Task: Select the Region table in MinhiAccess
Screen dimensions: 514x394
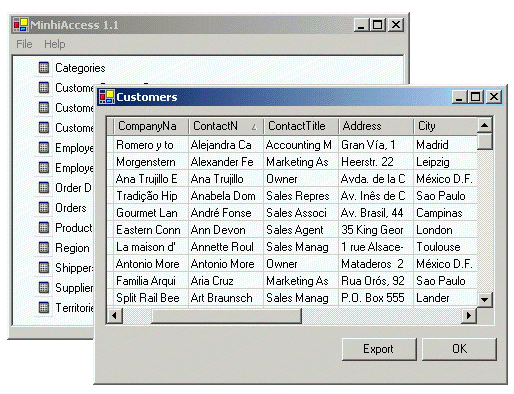Action: (x=72, y=248)
